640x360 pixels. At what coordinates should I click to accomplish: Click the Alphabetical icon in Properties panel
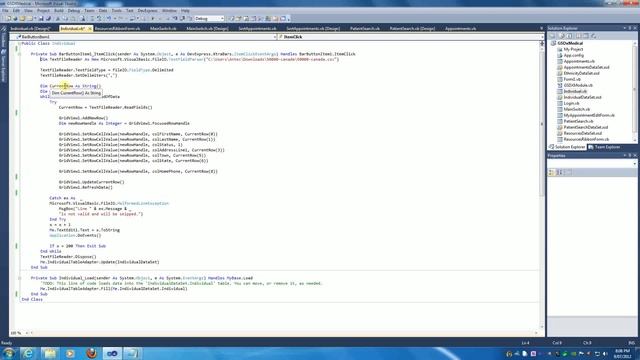pyautogui.click(x=560, y=173)
